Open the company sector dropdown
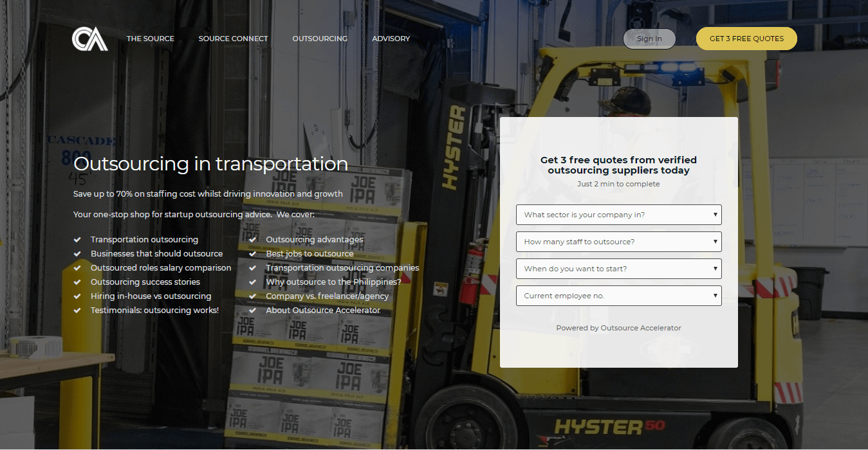Image resolution: width=868 pixels, height=450 pixels. [618, 215]
